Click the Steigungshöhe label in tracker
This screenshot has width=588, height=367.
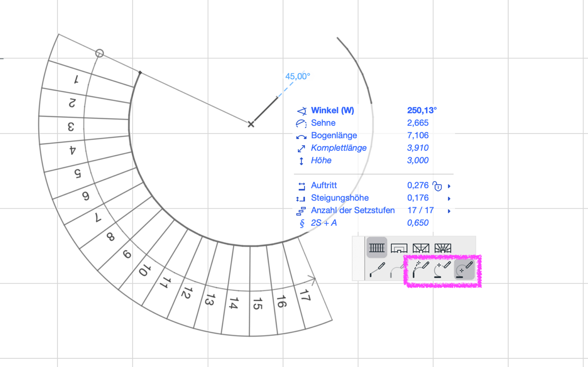tap(340, 198)
